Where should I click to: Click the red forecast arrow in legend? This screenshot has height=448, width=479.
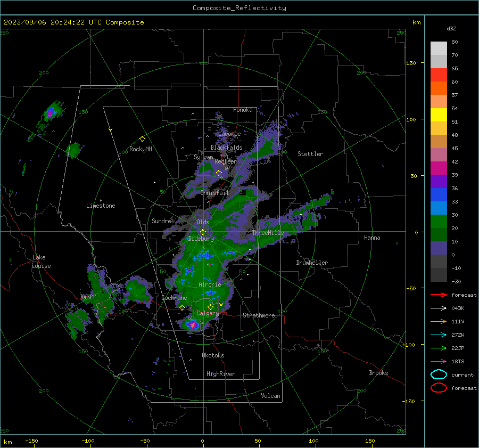(x=439, y=295)
